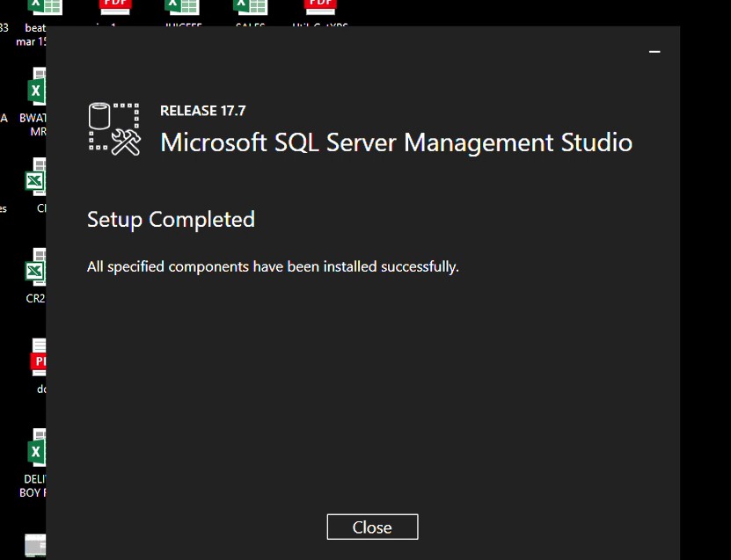Minimize the SSMS setup window
This screenshot has height=560, width=731.
pos(654,52)
